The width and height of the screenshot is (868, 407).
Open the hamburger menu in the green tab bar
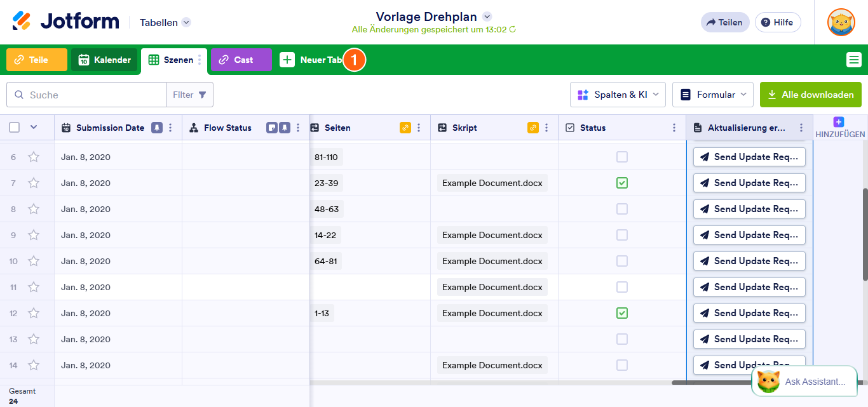(853, 60)
